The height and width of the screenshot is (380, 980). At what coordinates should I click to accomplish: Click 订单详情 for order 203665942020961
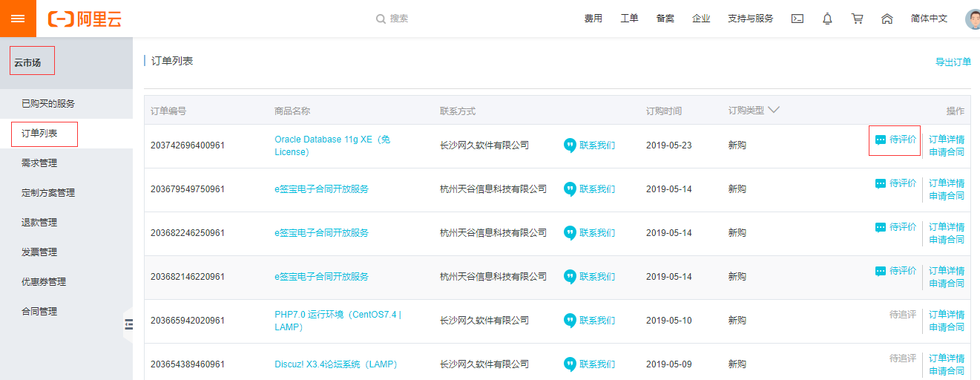coord(947,315)
